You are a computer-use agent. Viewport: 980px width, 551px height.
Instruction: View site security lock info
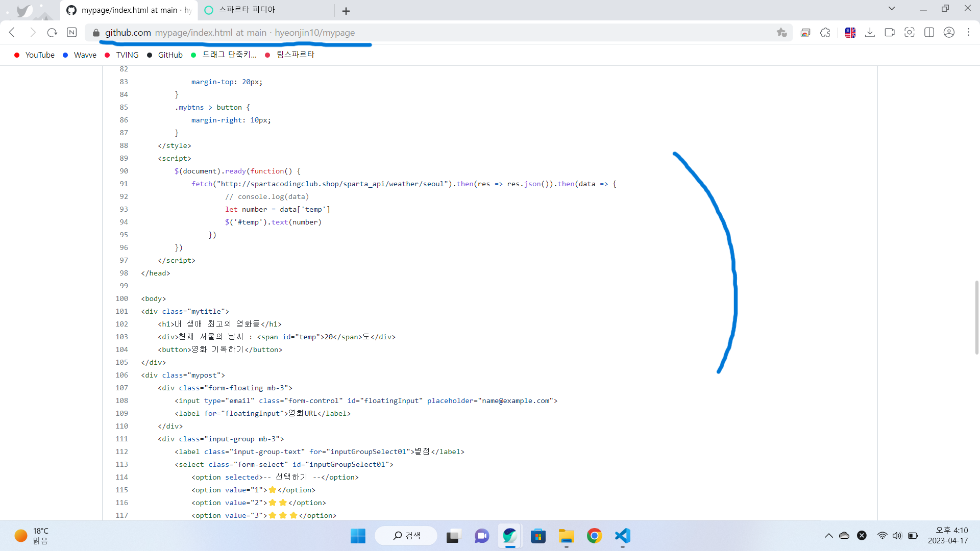pos(96,33)
